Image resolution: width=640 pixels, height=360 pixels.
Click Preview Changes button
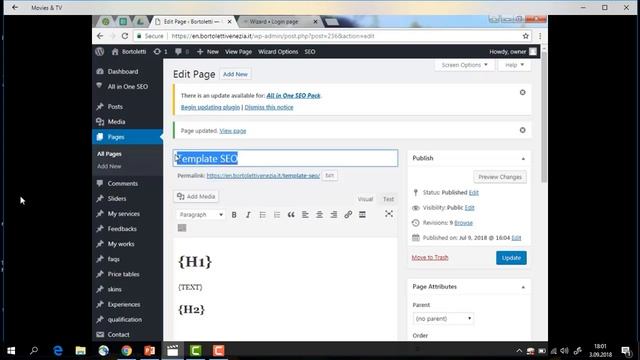(500, 177)
